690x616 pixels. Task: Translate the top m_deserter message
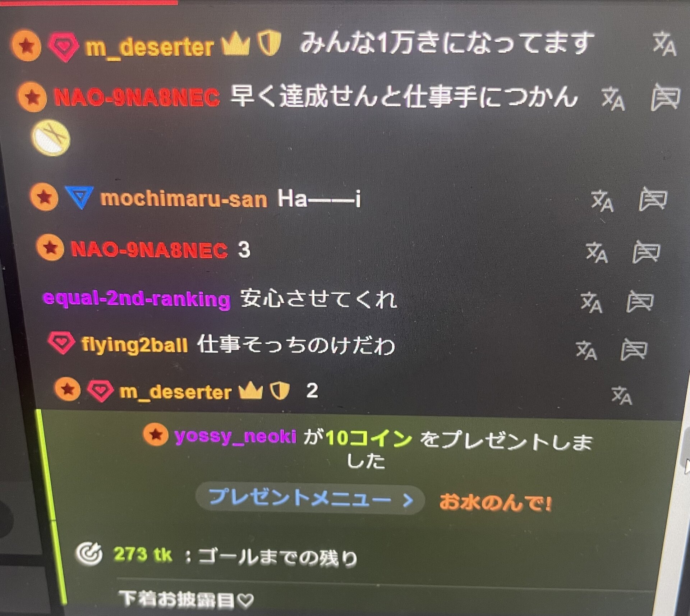click(664, 44)
